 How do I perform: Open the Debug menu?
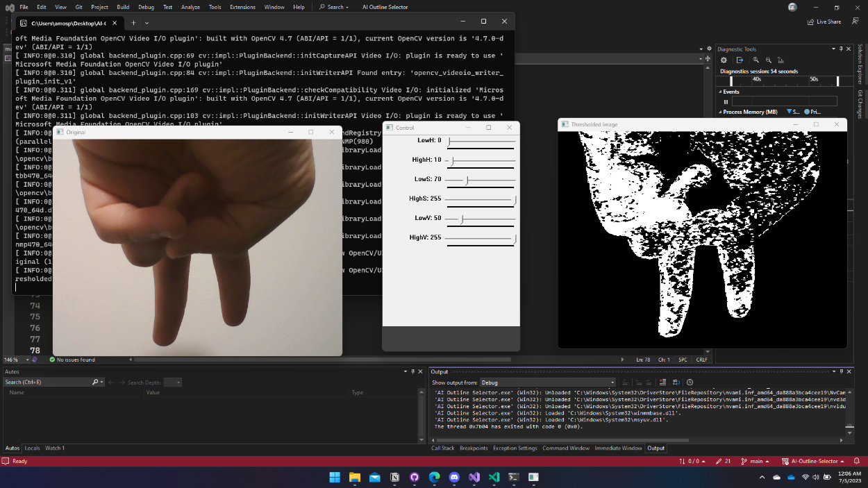pos(146,7)
